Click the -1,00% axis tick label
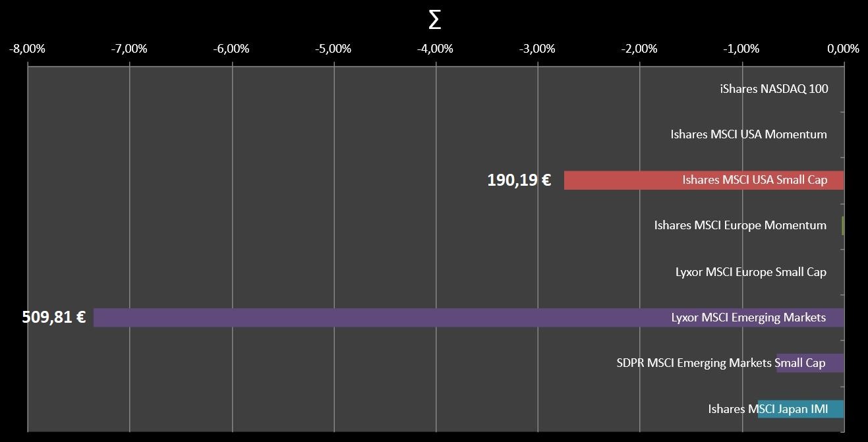The width and height of the screenshot is (868, 442). coord(742,49)
